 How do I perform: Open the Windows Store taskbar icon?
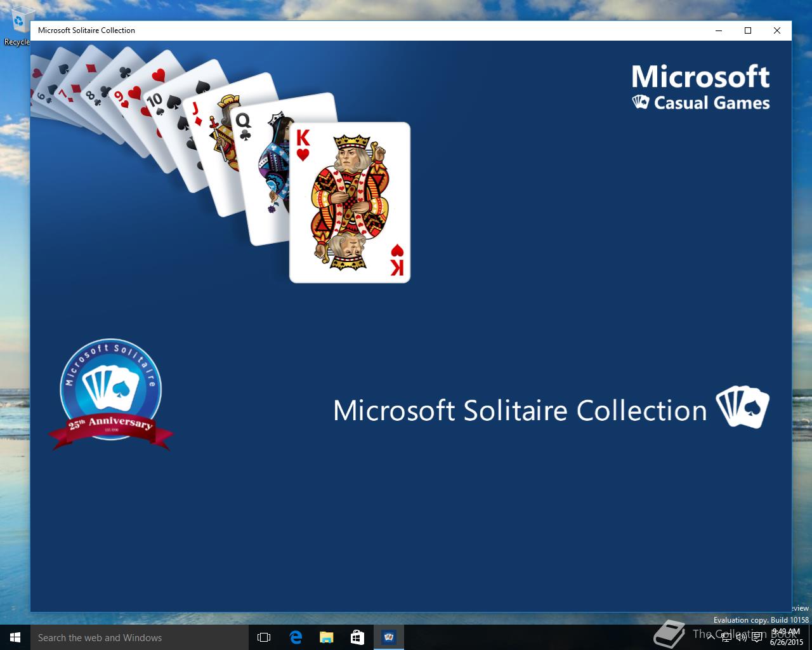point(357,637)
